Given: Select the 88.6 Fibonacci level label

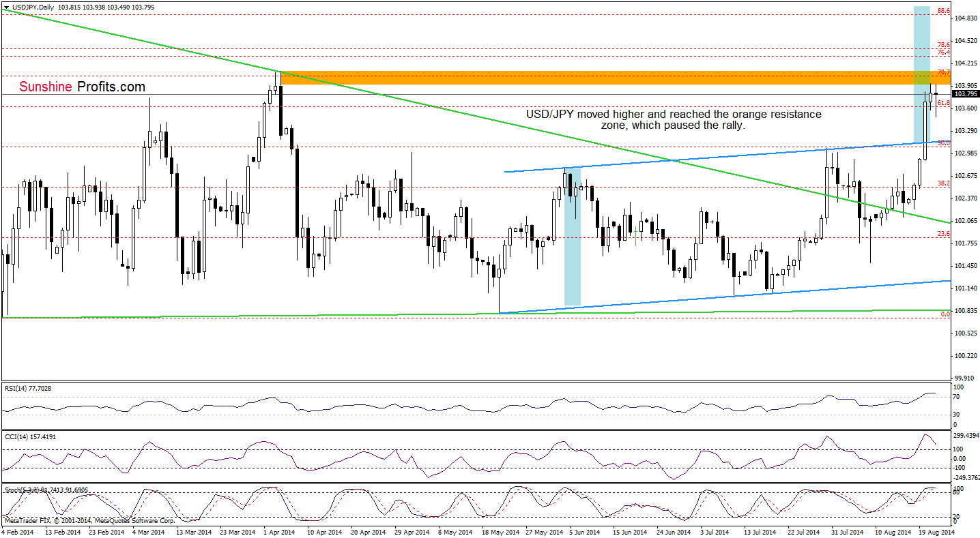Looking at the screenshot, I should [x=945, y=12].
